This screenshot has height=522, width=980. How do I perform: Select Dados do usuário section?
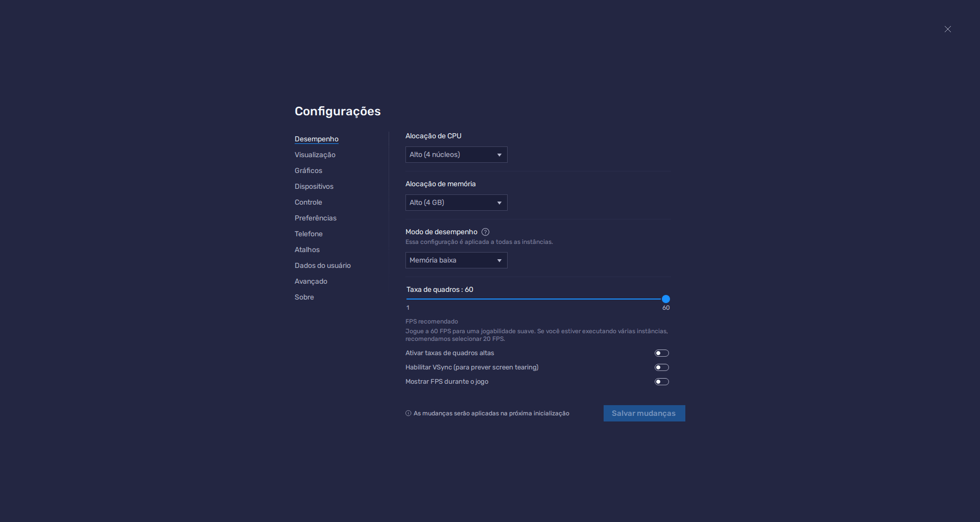tap(323, 265)
